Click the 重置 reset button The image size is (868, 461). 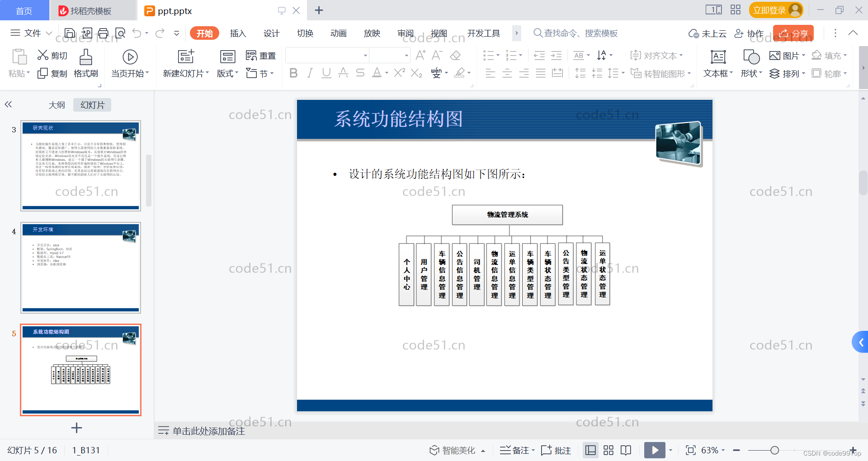pyautogui.click(x=261, y=56)
